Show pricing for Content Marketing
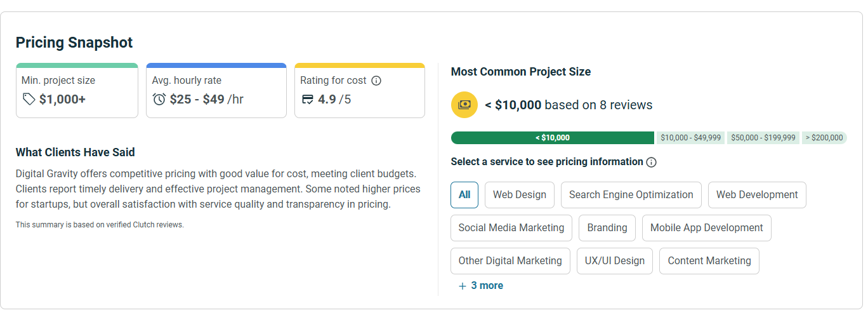Screen dimensions: 868x315 pyautogui.click(x=709, y=261)
